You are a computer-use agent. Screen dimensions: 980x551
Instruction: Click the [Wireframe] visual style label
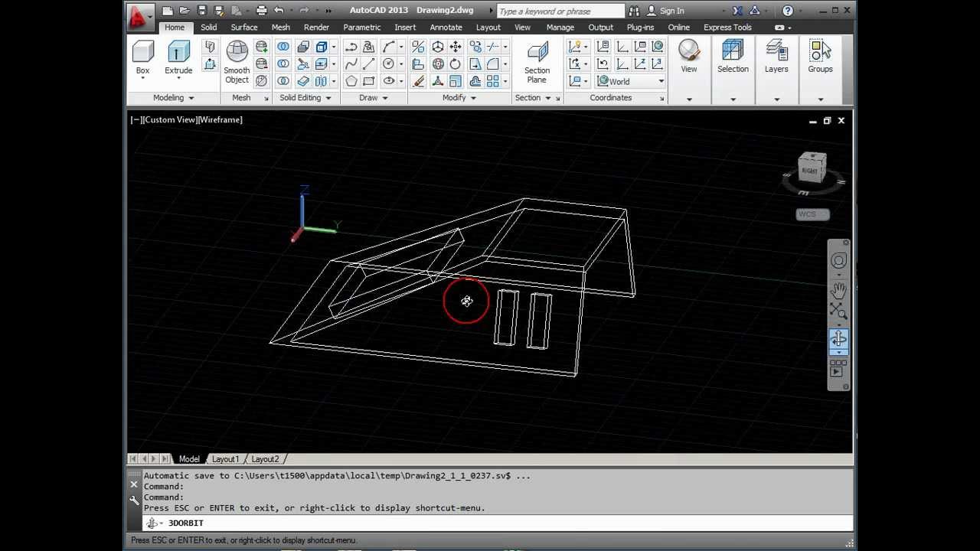tap(220, 119)
